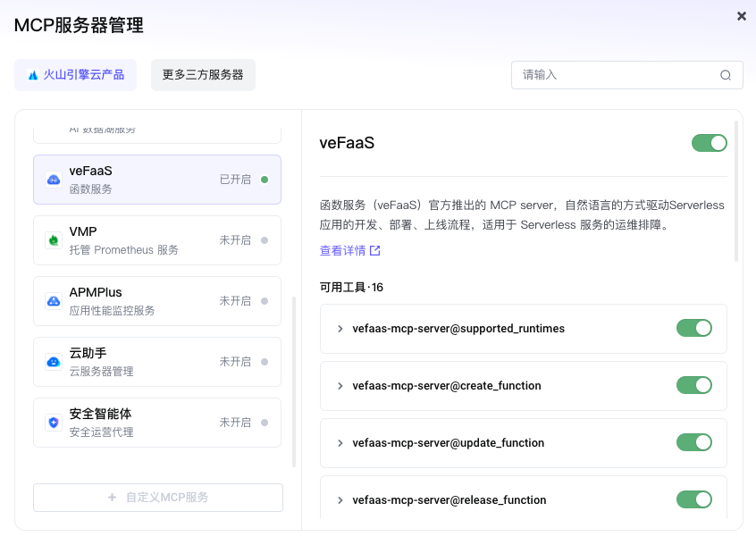Switch to the 更多三方服务器 tab
756x545 pixels.
(x=203, y=75)
